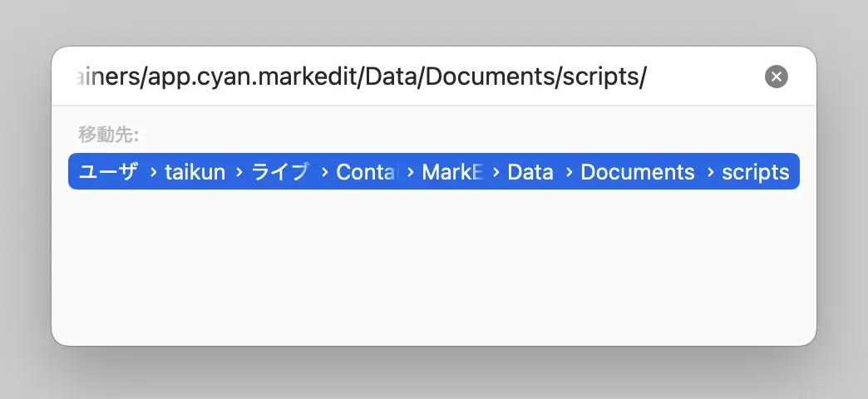Click the chevron between Contai and MarkE

(x=410, y=172)
